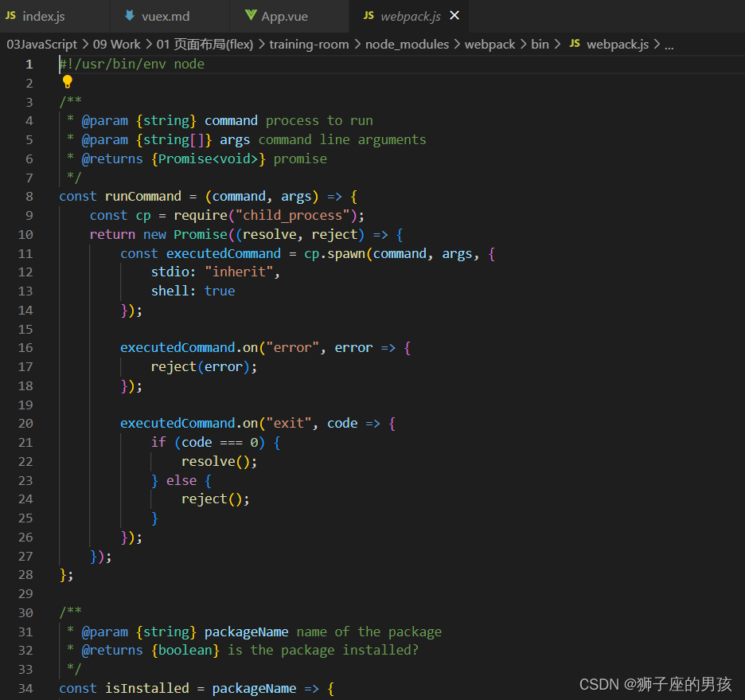This screenshot has width=745, height=700.
Task: Click the "inherit" string value
Action: (x=239, y=272)
